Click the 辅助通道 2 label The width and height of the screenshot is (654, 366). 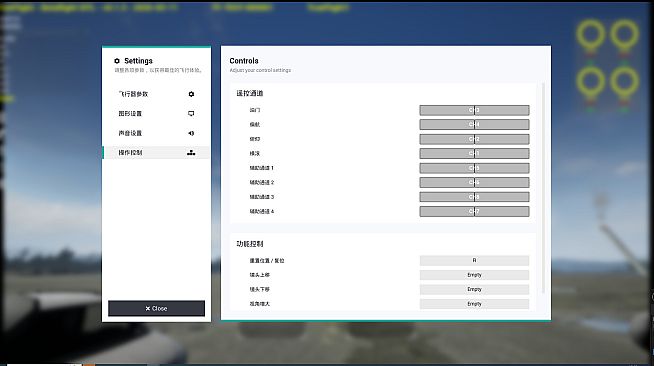pyautogui.click(x=262, y=183)
